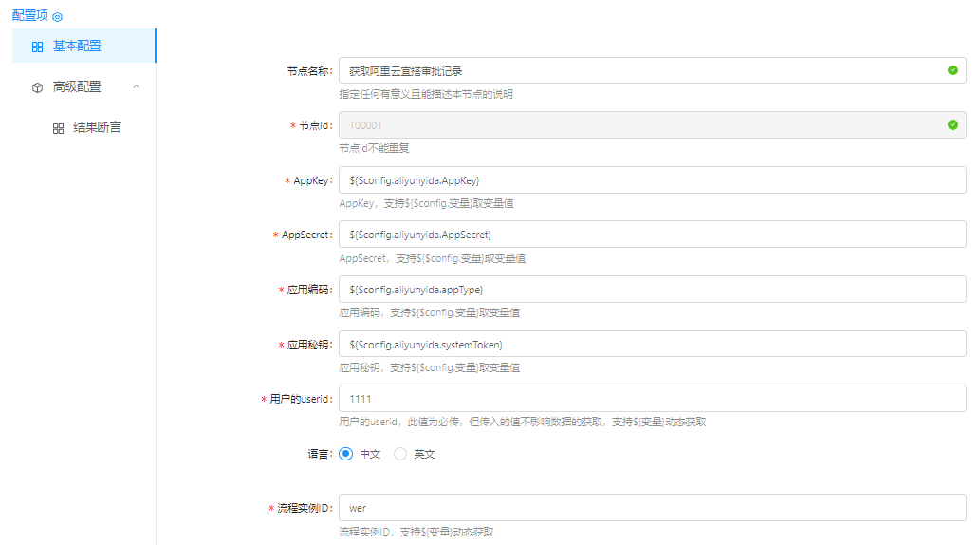The width and height of the screenshot is (980, 545).
Task: Open the 基本配置 menu item
Action: (77, 46)
